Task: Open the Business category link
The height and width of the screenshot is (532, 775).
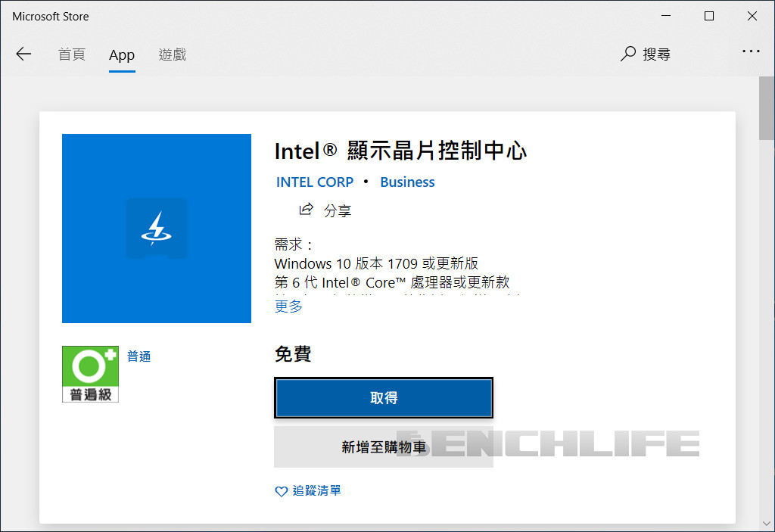Action: point(407,182)
